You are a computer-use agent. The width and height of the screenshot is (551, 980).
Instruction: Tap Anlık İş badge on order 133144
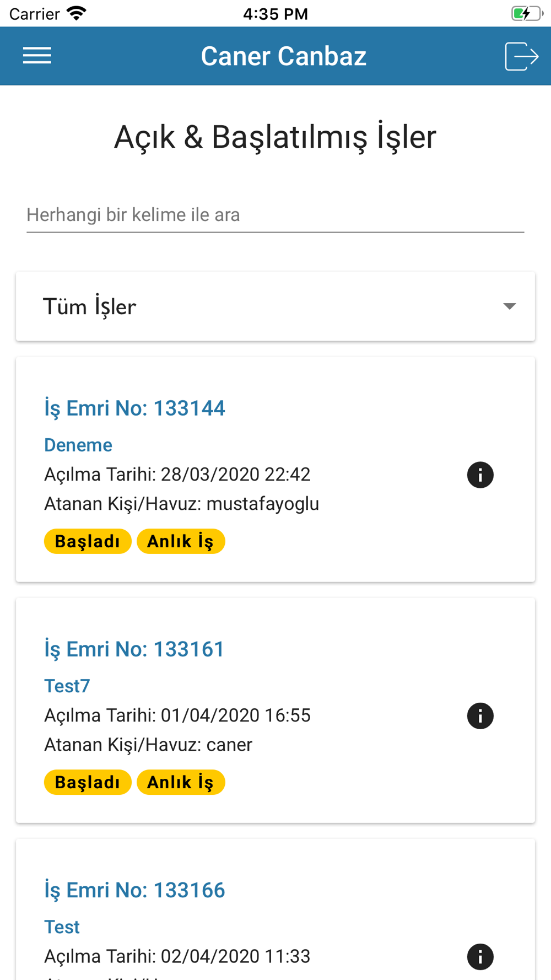click(x=181, y=541)
